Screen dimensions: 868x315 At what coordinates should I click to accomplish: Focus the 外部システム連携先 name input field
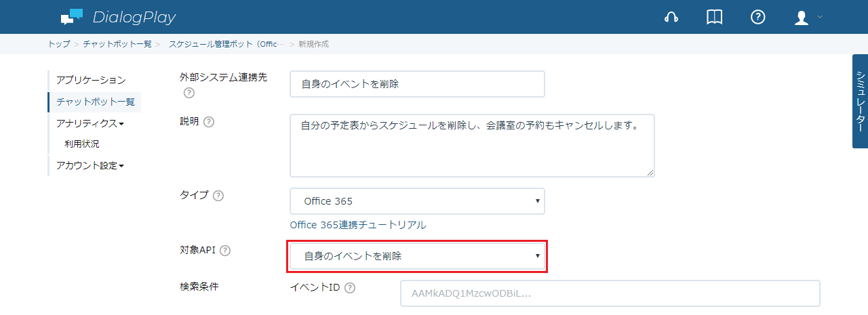[417, 84]
